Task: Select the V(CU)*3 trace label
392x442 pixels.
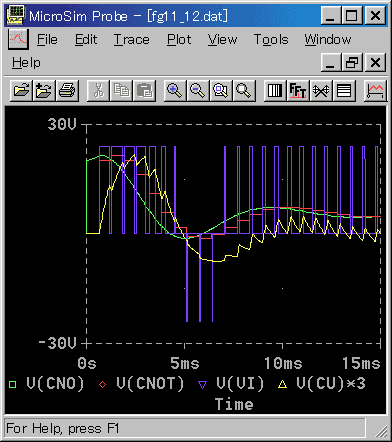Action: point(331,383)
